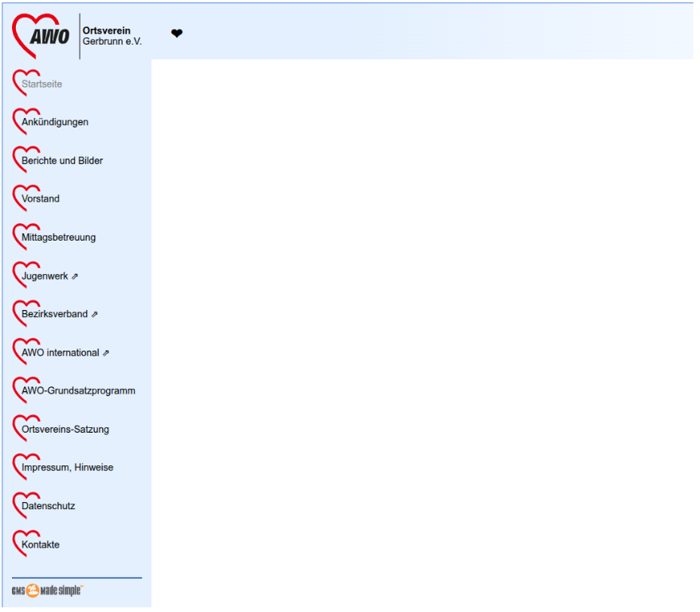Screen dimensions: 700x612
Task: Click the AWO heart logo
Action: 41,36
